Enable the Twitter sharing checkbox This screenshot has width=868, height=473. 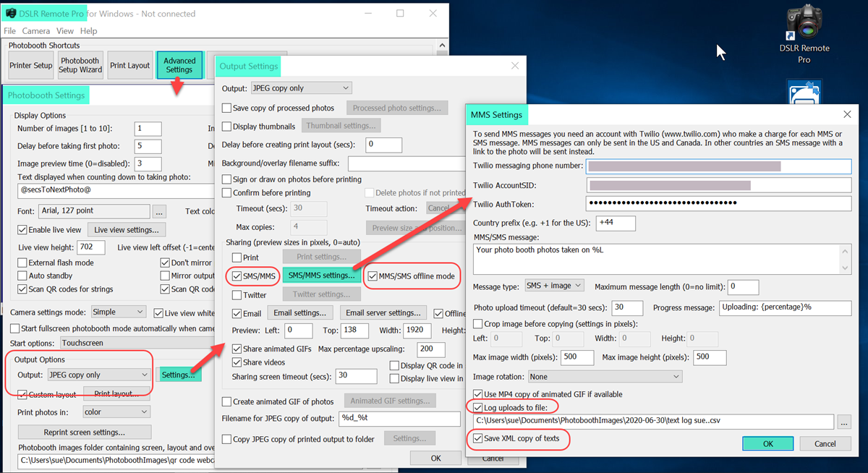coord(237,294)
